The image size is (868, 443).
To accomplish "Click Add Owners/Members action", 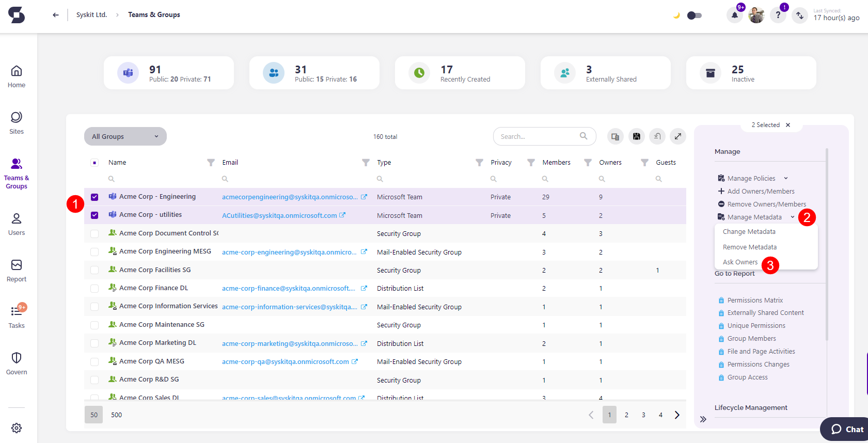I will 756,192.
